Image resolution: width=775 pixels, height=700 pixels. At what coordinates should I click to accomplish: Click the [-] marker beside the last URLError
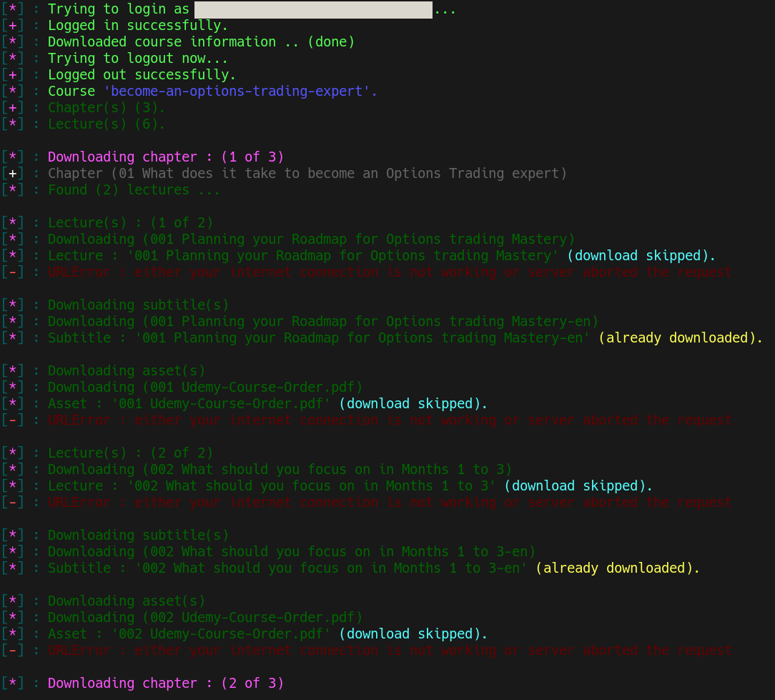tap(12, 650)
